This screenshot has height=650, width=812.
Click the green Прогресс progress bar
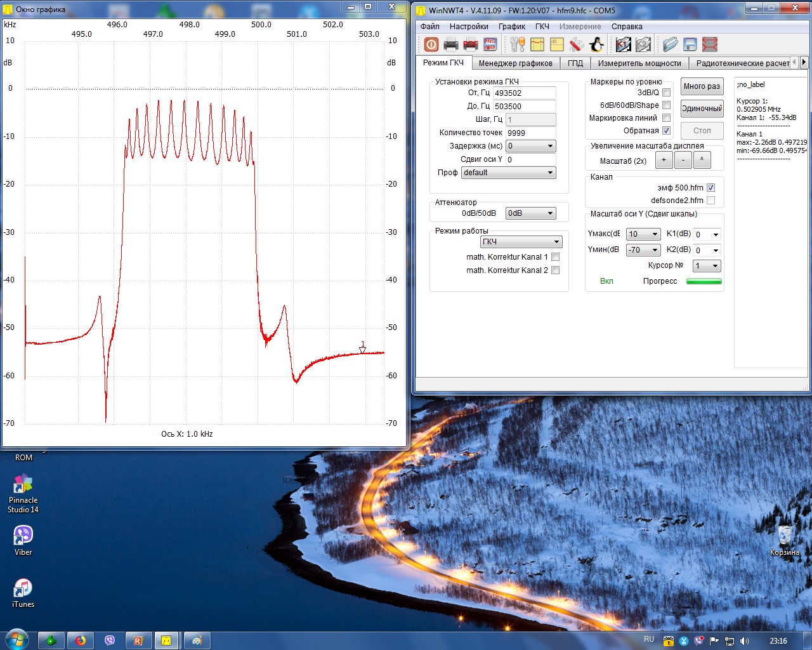point(704,281)
